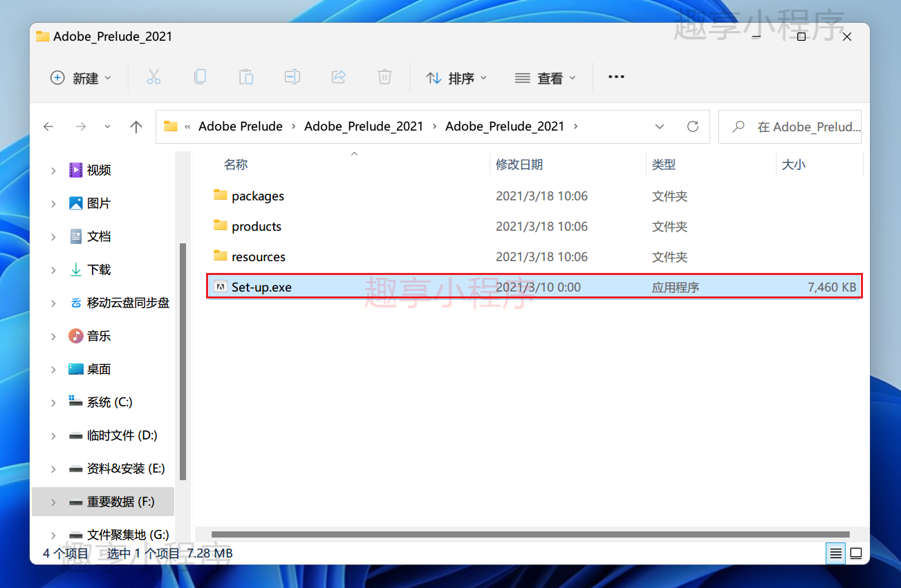Click the Paste clipboard icon
Screen dimensions: 901x588
click(x=246, y=77)
